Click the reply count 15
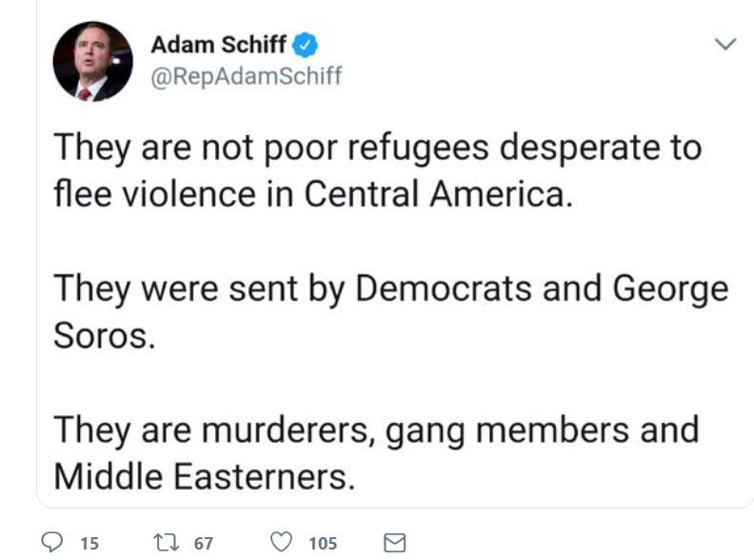The image size is (754, 560). click(89, 543)
